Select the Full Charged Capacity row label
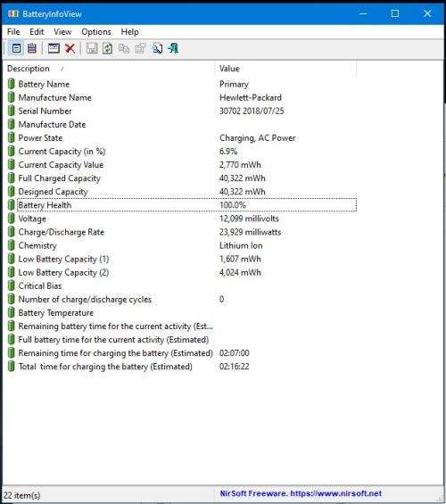The height and width of the screenshot is (504, 446). click(60, 178)
